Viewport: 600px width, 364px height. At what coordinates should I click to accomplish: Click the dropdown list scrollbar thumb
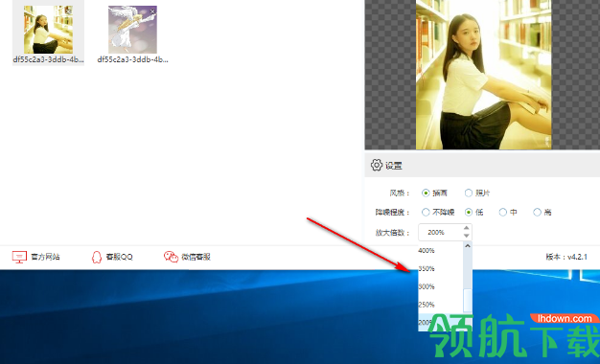[x=468, y=301]
